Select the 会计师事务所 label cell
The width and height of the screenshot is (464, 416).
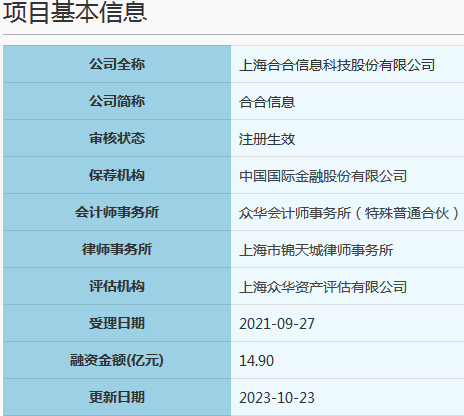coord(117,212)
